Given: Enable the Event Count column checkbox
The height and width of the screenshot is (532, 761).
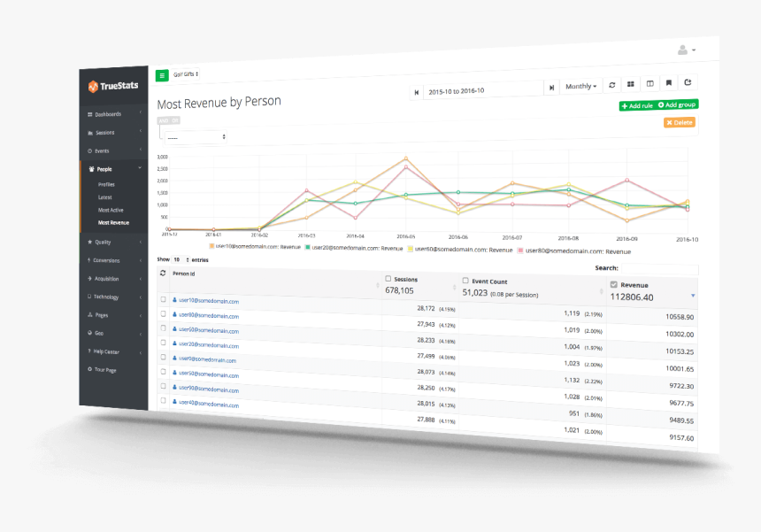Looking at the screenshot, I should [x=465, y=281].
